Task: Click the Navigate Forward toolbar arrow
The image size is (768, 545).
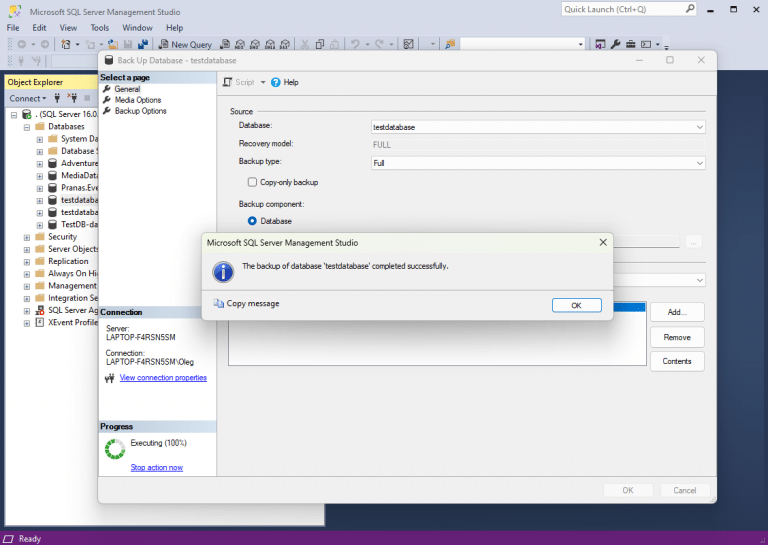Action: [x=45, y=45]
